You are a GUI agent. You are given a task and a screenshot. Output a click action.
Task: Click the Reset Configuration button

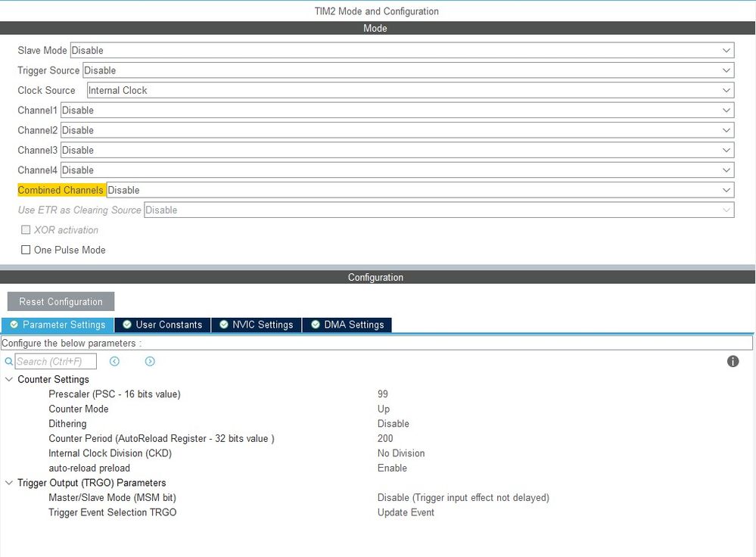[61, 301]
